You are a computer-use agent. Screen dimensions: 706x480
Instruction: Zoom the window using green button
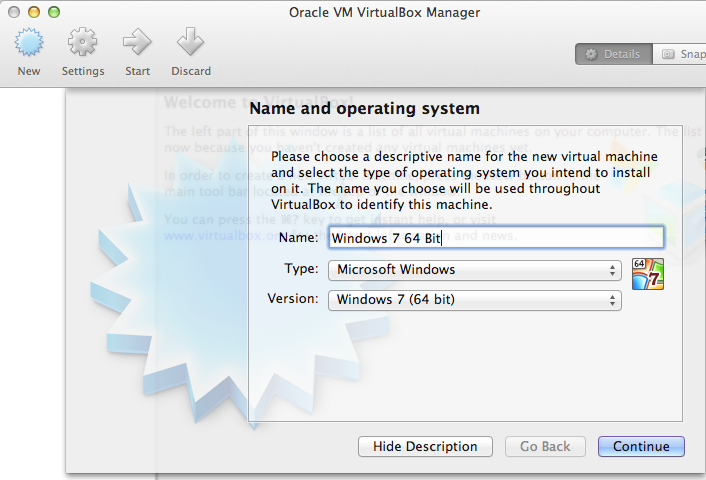click(x=54, y=12)
